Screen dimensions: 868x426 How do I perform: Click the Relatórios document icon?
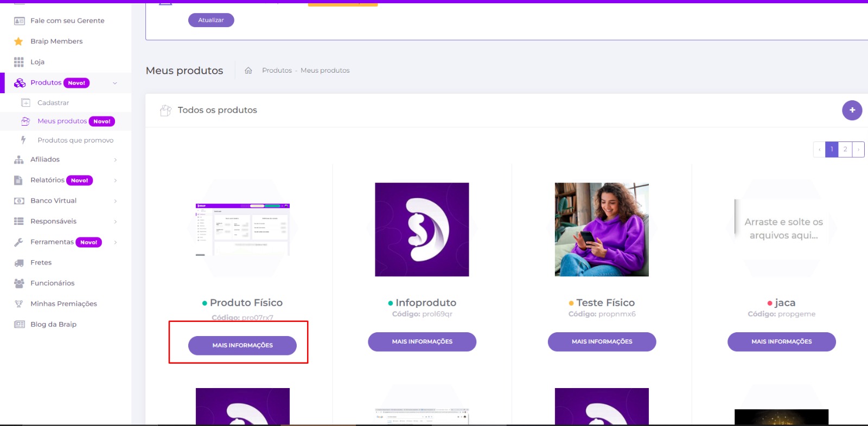coord(18,180)
